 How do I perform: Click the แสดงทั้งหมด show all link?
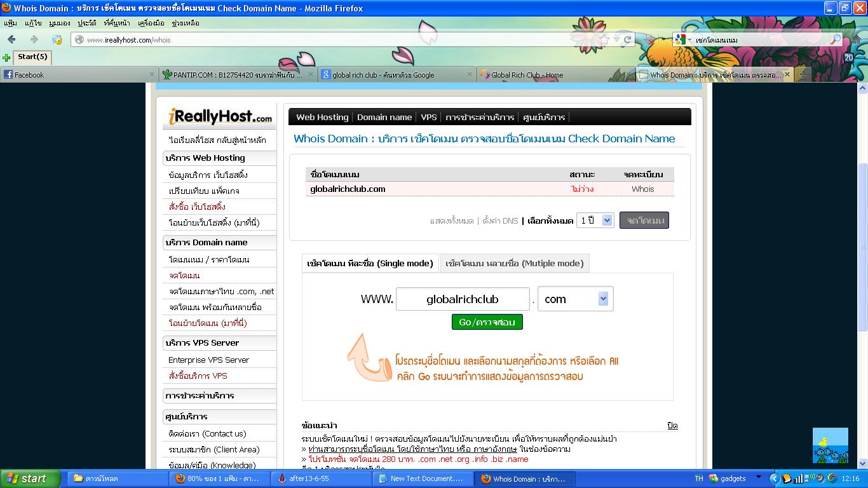(452, 220)
